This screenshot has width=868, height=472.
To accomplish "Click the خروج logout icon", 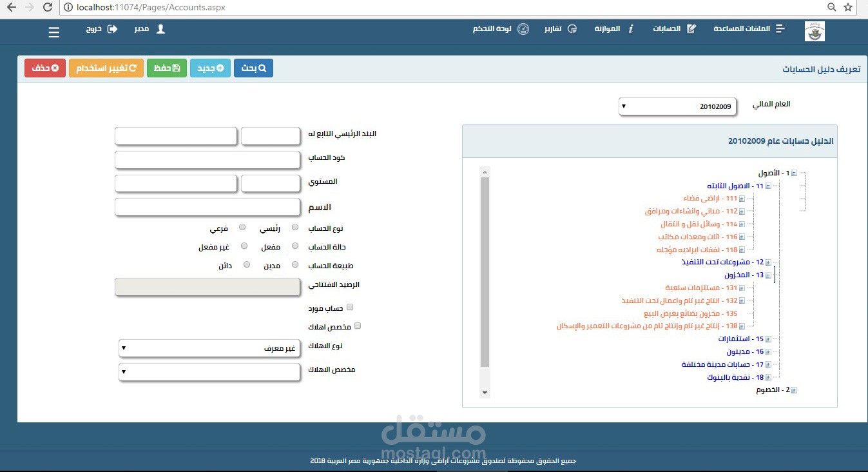I will tap(112, 29).
